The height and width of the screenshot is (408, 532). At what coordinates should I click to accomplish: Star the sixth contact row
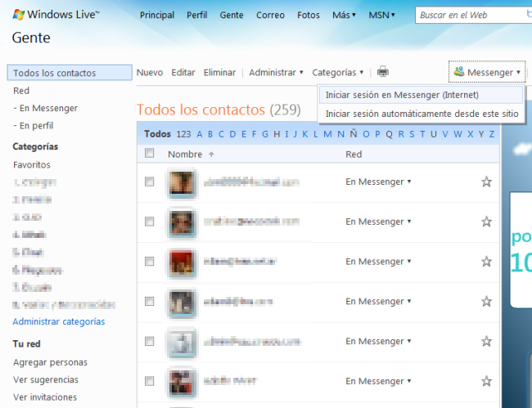coord(486,381)
